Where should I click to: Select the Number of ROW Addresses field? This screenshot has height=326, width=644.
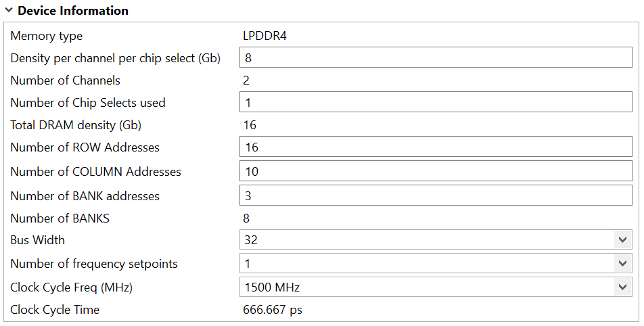tap(435, 147)
